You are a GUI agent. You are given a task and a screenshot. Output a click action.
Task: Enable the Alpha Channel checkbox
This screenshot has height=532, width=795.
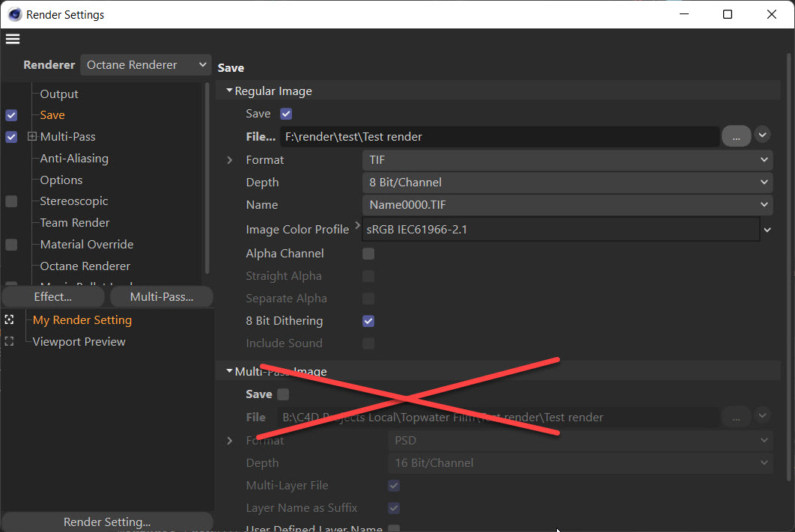[x=368, y=254]
